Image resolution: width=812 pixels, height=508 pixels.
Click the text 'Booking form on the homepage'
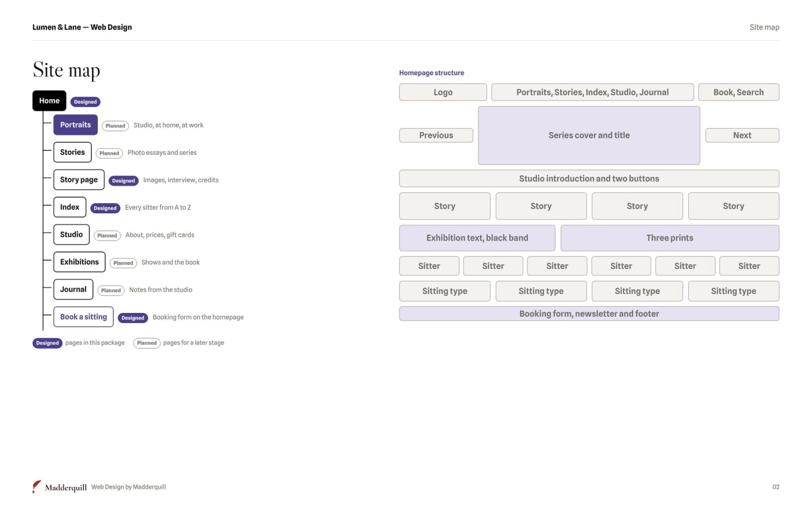pyautogui.click(x=198, y=317)
